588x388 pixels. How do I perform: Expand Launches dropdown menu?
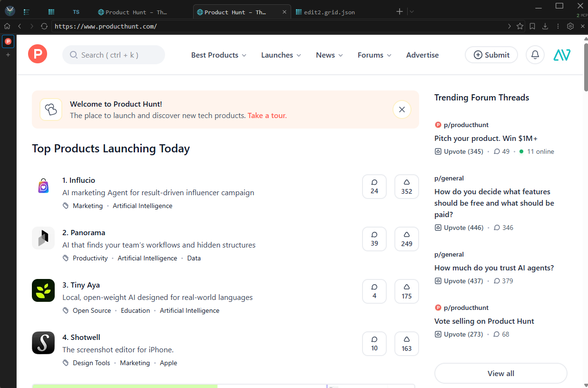(x=281, y=55)
